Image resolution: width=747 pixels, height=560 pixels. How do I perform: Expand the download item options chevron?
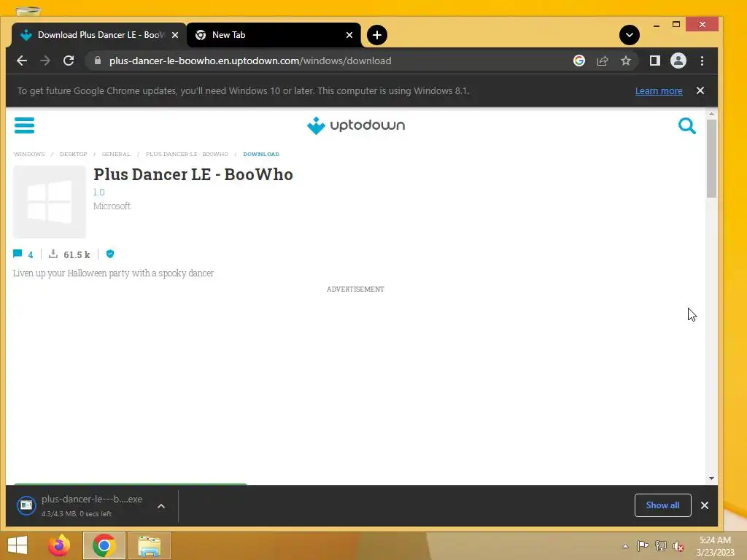(x=161, y=506)
